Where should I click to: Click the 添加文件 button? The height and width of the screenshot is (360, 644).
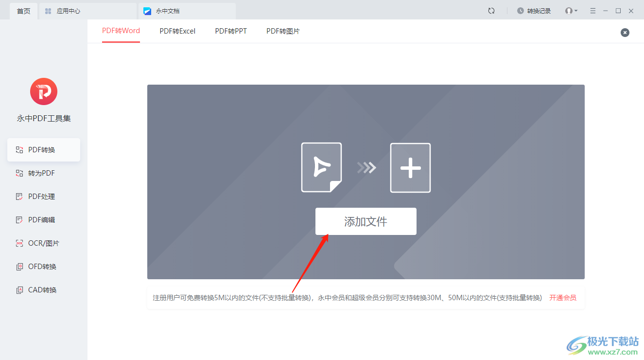click(366, 221)
